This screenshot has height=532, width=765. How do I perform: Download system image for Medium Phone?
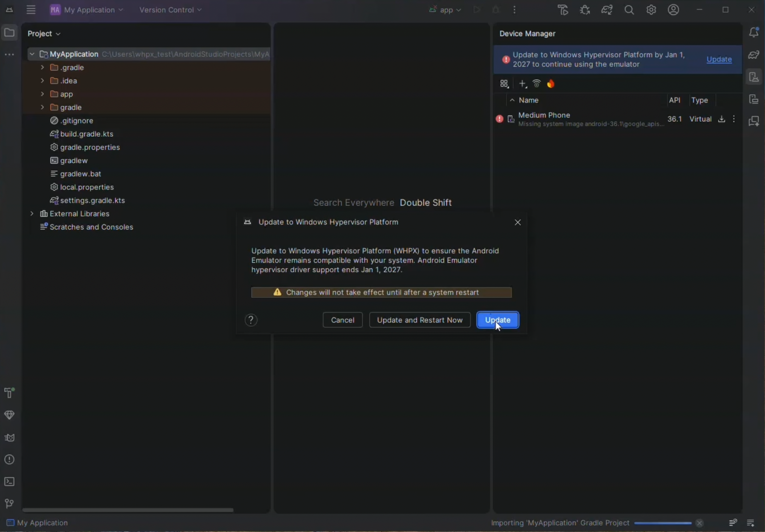point(721,119)
